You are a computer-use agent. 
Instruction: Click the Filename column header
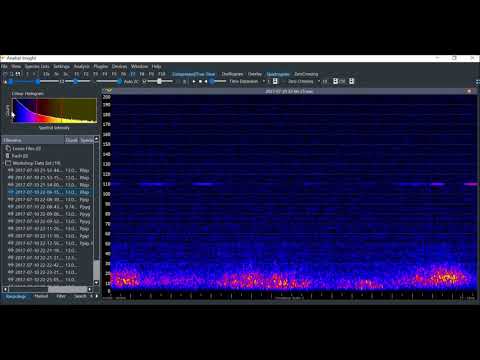(33, 140)
